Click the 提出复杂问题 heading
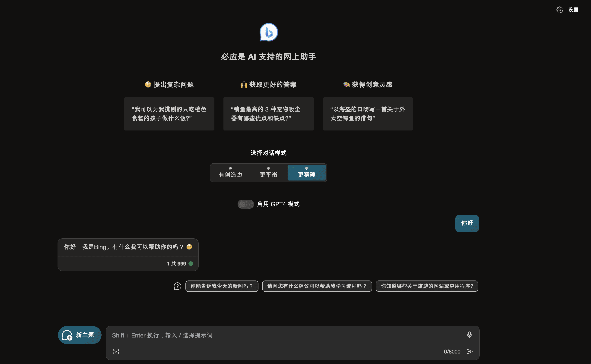Screen dimensions: 591x364 [169, 84]
